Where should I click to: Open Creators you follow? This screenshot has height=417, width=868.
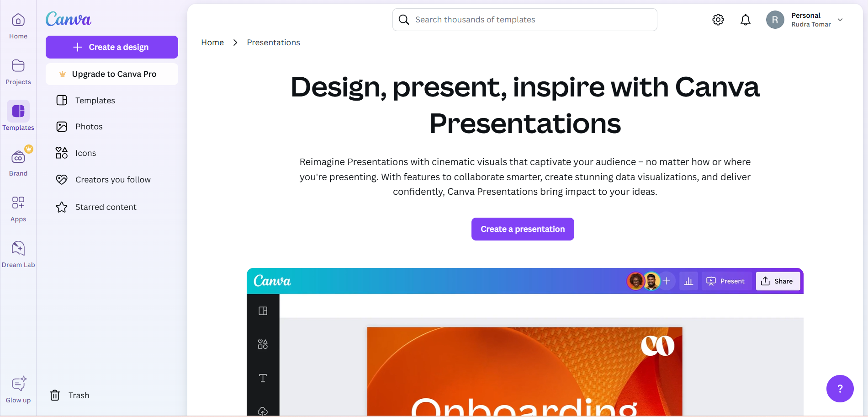tap(112, 180)
